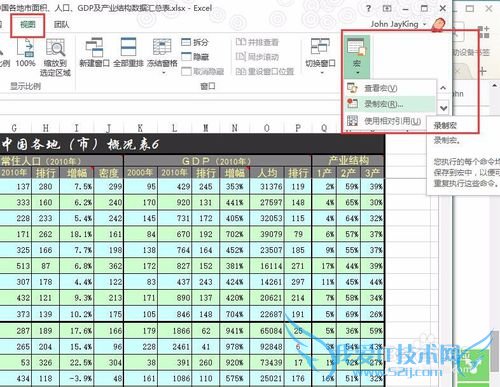The width and height of the screenshot is (500, 387).
Task: Click cell with value 31376
Action: (268, 186)
